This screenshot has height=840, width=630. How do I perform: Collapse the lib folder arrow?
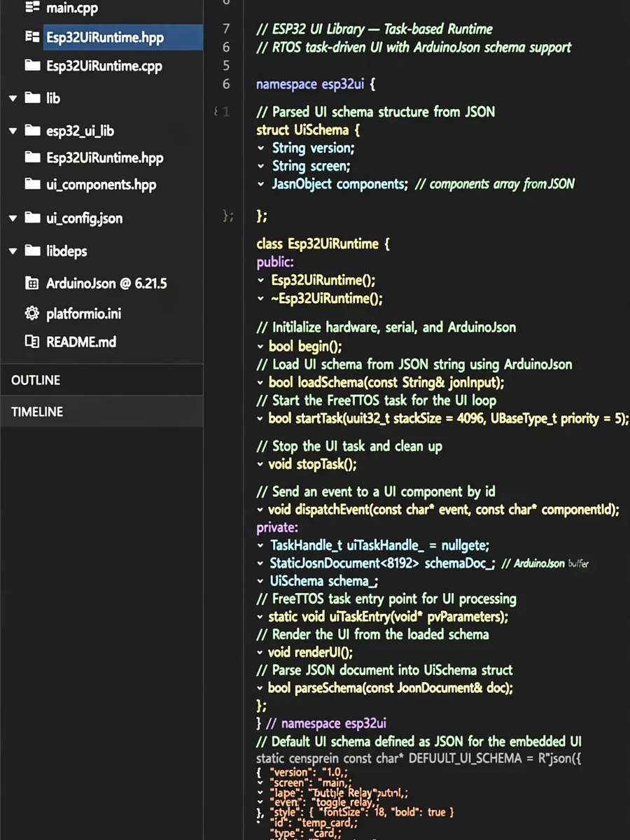[13, 99]
